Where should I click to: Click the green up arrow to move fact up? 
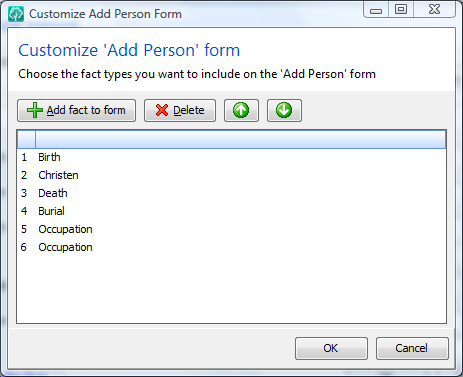point(241,110)
